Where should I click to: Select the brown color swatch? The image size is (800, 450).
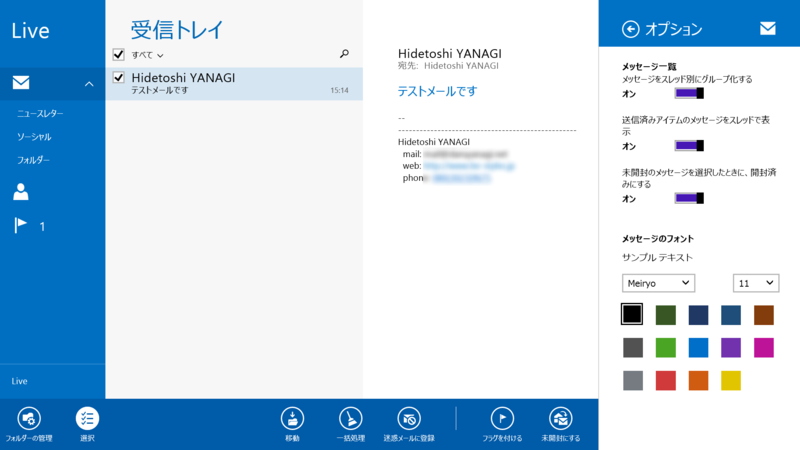point(764,315)
